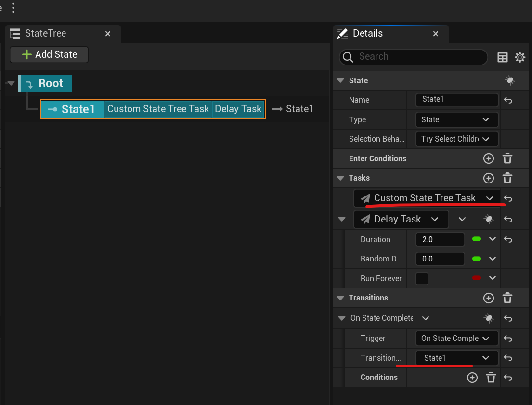Delete all transitions using trash icon
This screenshot has width=532, height=405.
507,298
